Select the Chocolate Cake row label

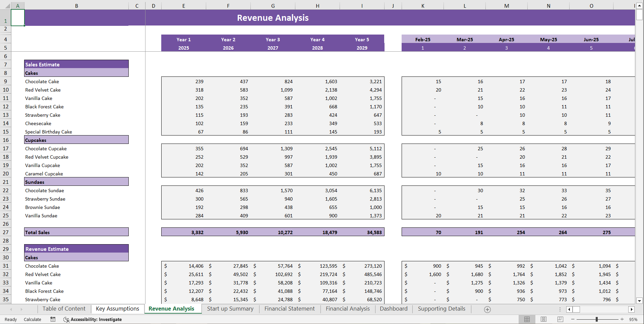tap(42, 82)
